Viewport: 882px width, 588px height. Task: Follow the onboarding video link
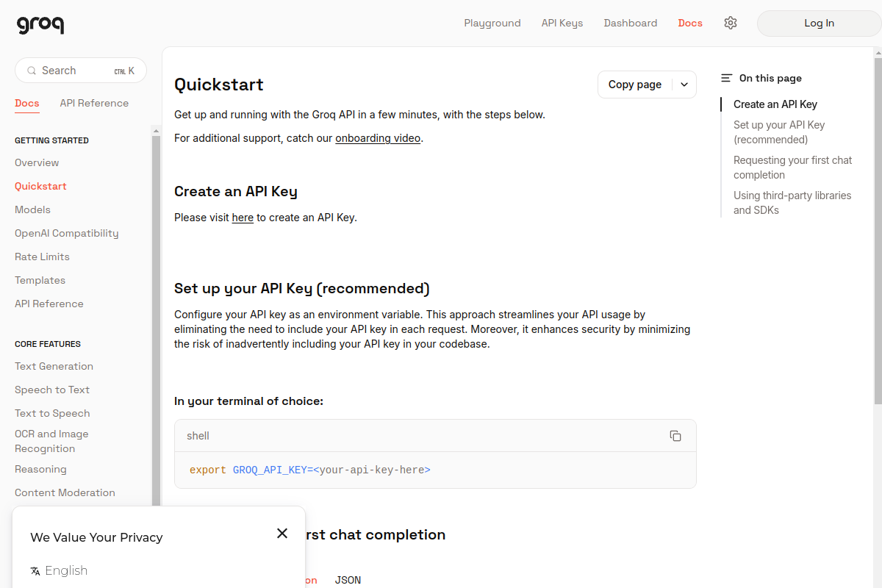[378, 138]
